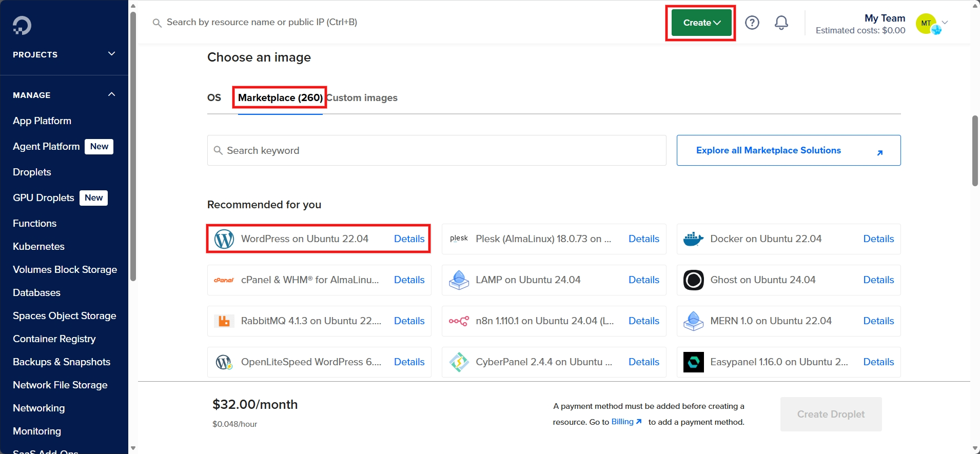This screenshot has height=454, width=980.
Task: Click the DigitalOcean logo icon
Action: pyautogui.click(x=22, y=25)
